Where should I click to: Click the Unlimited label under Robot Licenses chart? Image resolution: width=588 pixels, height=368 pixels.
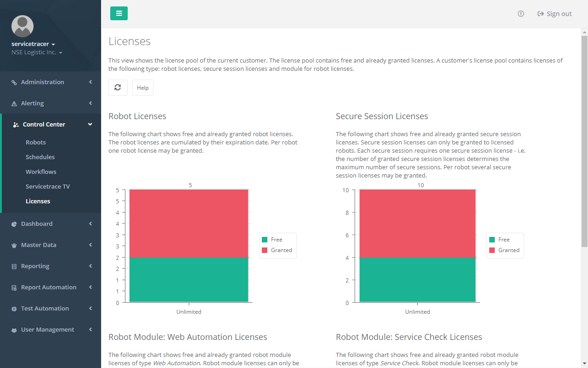click(189, 312)
